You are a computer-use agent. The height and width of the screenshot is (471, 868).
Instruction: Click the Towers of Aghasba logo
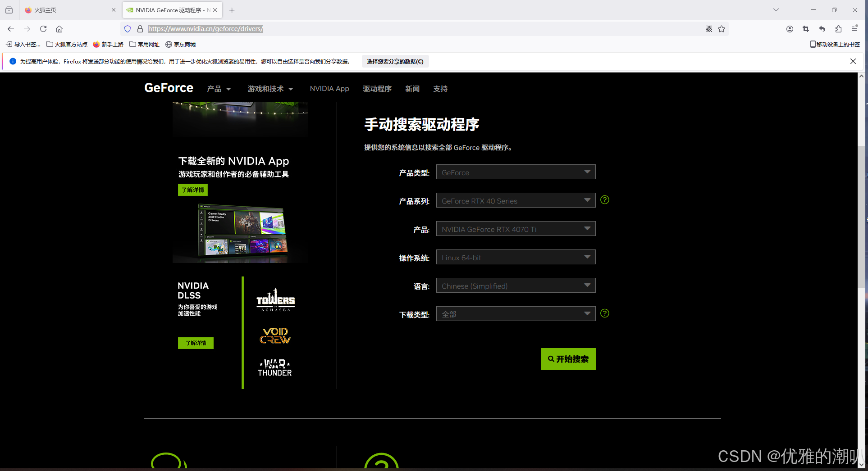275,300
